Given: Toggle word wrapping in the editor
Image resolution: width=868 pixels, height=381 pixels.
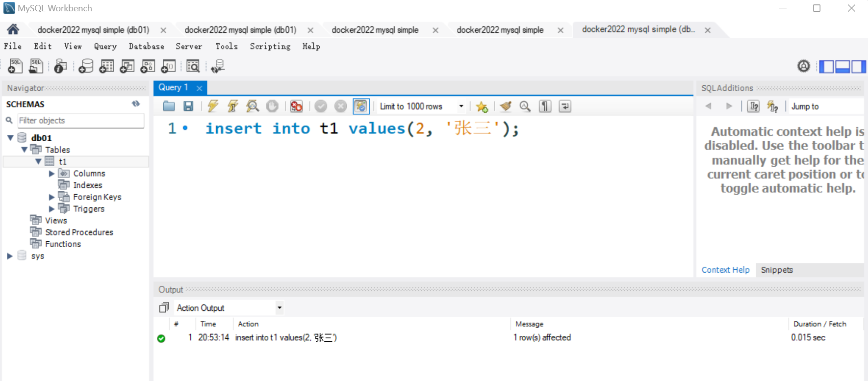Looking at the screenshot, I should tap(565, 106).
